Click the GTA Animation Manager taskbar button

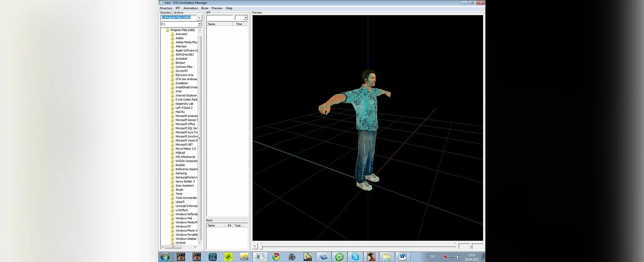[x=260, y=257]
